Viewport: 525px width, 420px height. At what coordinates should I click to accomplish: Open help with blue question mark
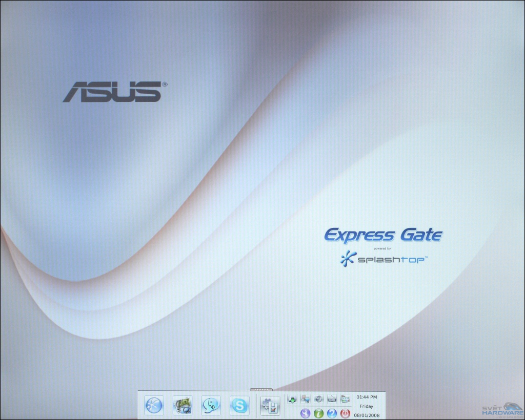[332, 413]
